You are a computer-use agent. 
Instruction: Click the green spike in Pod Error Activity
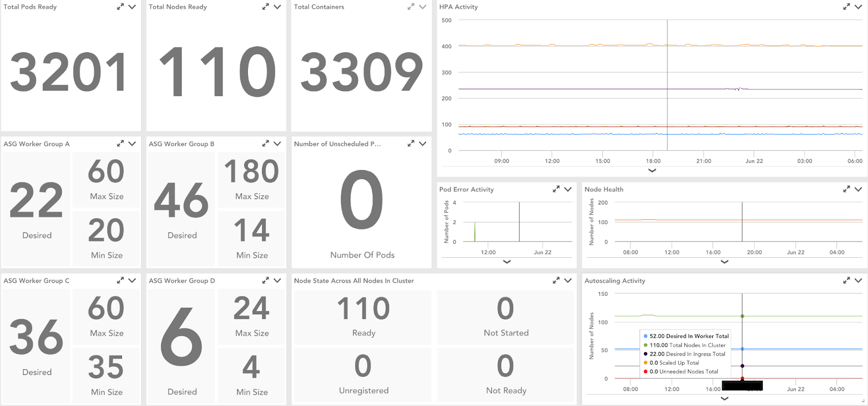coord(475,232)
